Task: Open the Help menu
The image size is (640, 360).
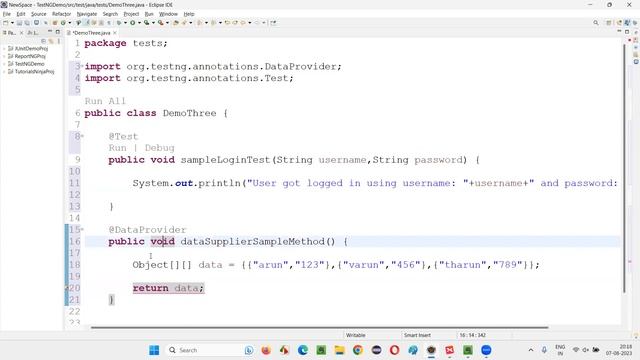Action: coord(189,14)
